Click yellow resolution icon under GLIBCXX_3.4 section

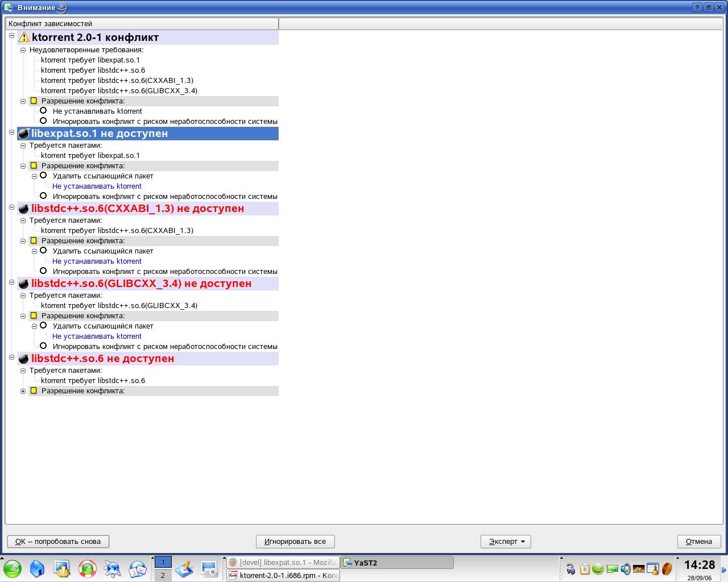point(34,316)
